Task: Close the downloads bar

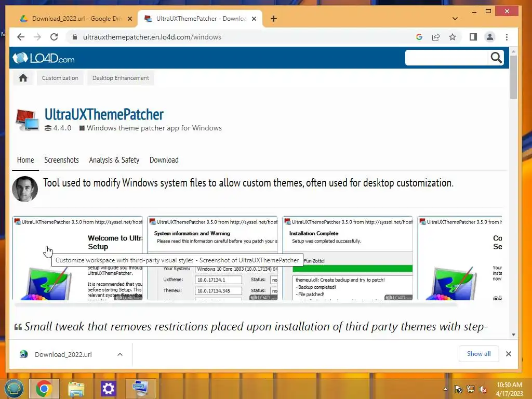Action: (x=508, y=354)
